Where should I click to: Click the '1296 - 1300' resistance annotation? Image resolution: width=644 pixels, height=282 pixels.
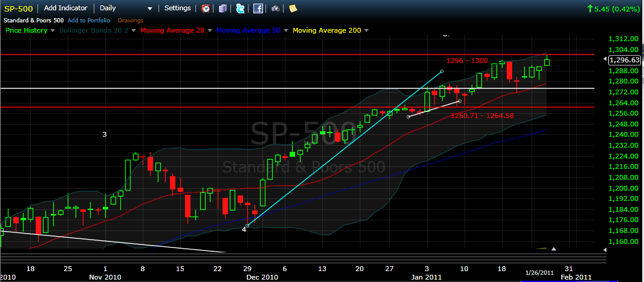(x=467, y=61)
